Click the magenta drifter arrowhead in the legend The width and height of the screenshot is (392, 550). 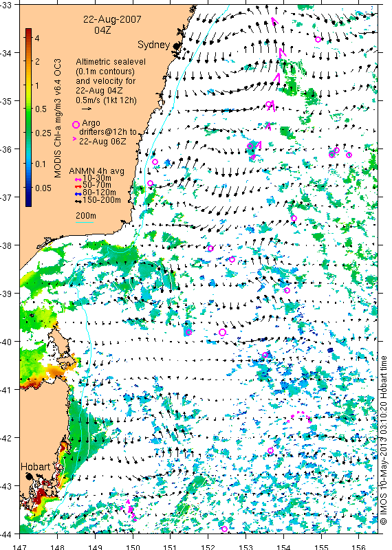click(x=74, y=140)
